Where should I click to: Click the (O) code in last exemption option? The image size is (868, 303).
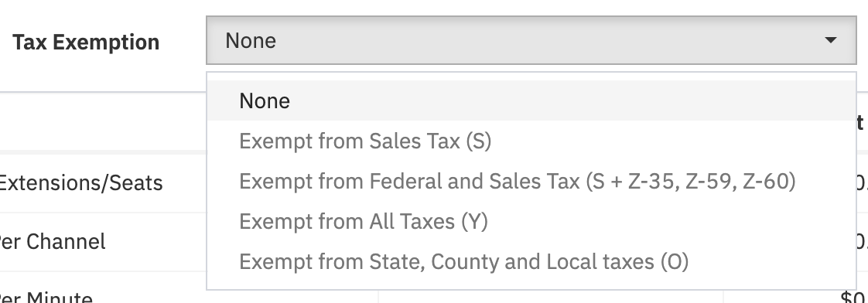675,261
